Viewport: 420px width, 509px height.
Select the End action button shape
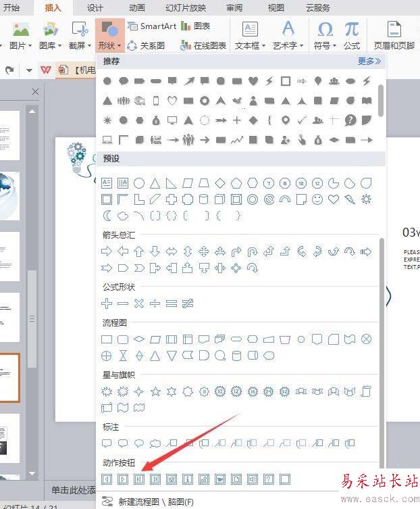click(x=155, y=479)
